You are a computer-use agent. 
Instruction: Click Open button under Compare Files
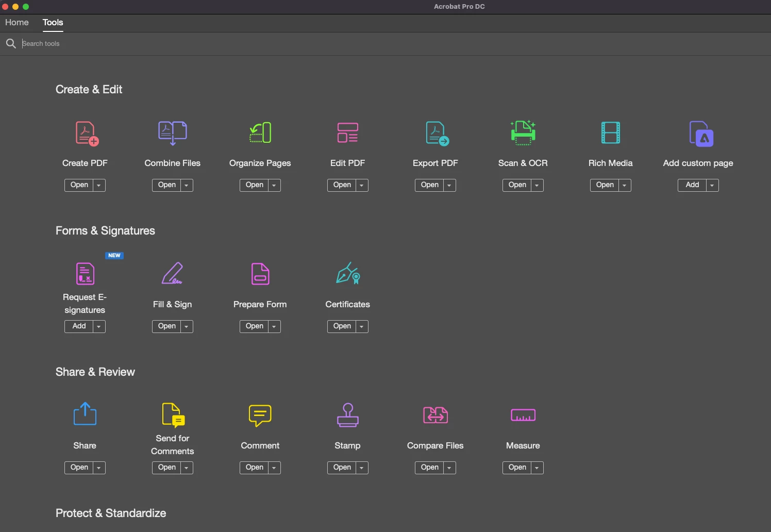(x=429, y=468)
